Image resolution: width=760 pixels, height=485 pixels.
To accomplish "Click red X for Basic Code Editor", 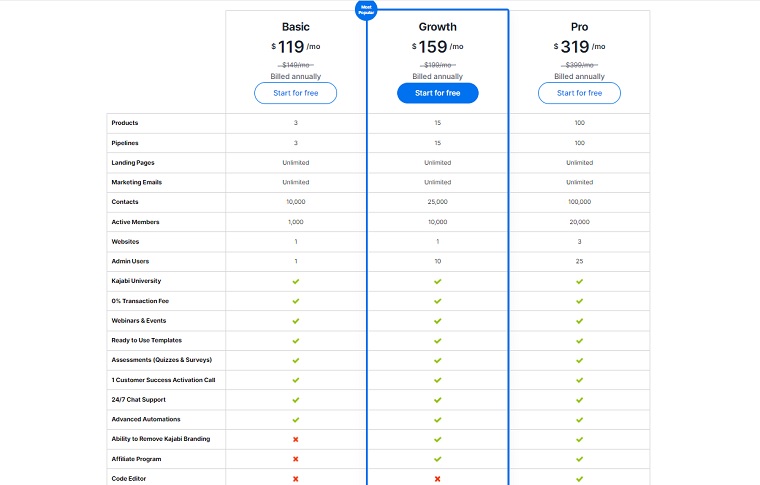I will point(296,479).
